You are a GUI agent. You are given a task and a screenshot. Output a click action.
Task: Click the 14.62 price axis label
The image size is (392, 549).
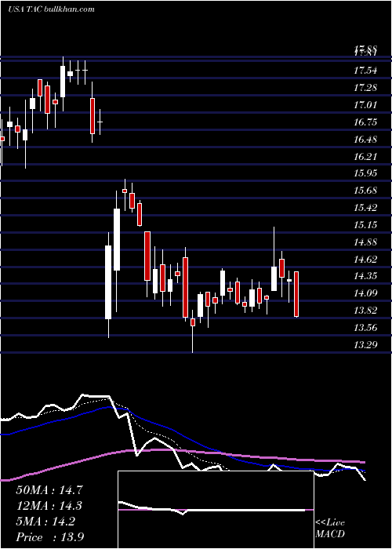pos(365,259)
